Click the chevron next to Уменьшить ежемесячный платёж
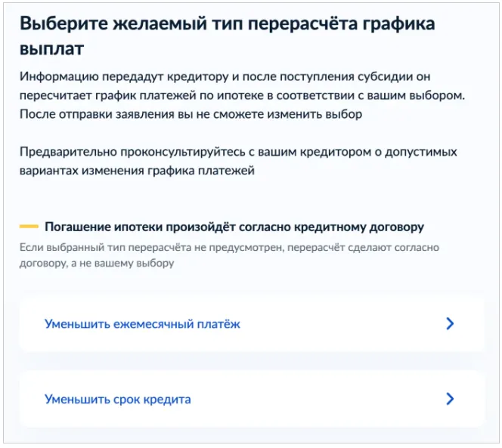This screenshot has height=448, width=502. [450, 324]
